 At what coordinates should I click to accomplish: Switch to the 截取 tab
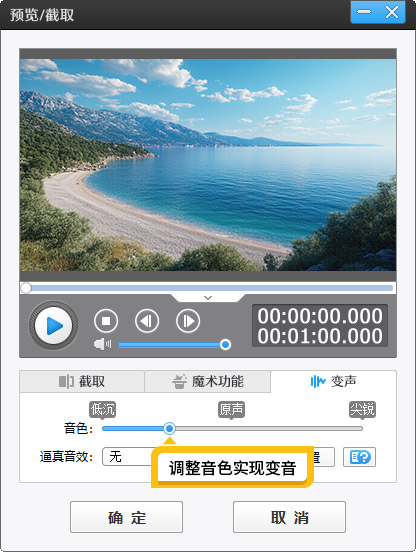tap(82, 381)
